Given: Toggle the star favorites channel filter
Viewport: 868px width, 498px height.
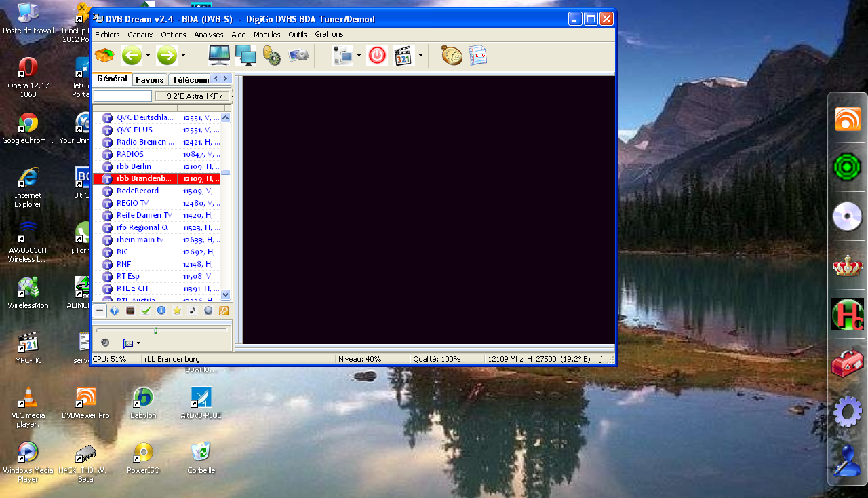Looking at the screenshot, I should [177, 311].
